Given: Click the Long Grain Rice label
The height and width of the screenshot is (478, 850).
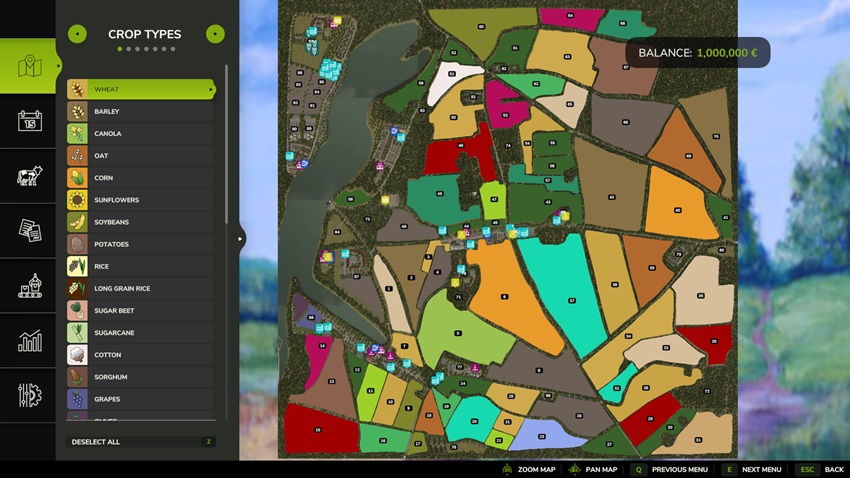Looking at the screenshot, I should click(x=122, y=288).
